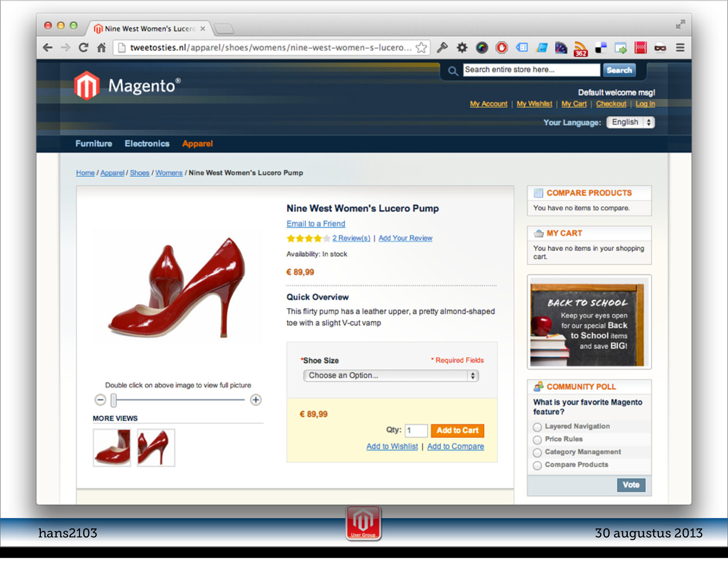This screenshot has height=561, width=728.
Task: Click Add Your Review link
Action: pyautogui.click(x=405, y=238)
